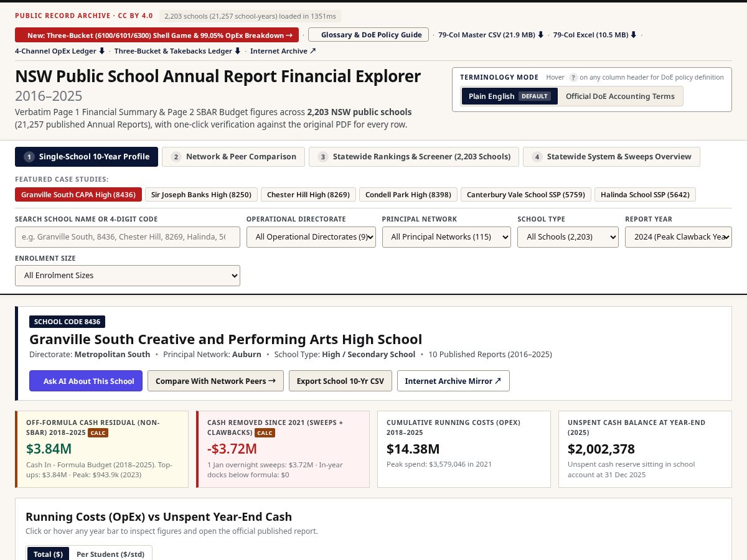Select Granville South CAPA High case study

[x=78, y=195]
